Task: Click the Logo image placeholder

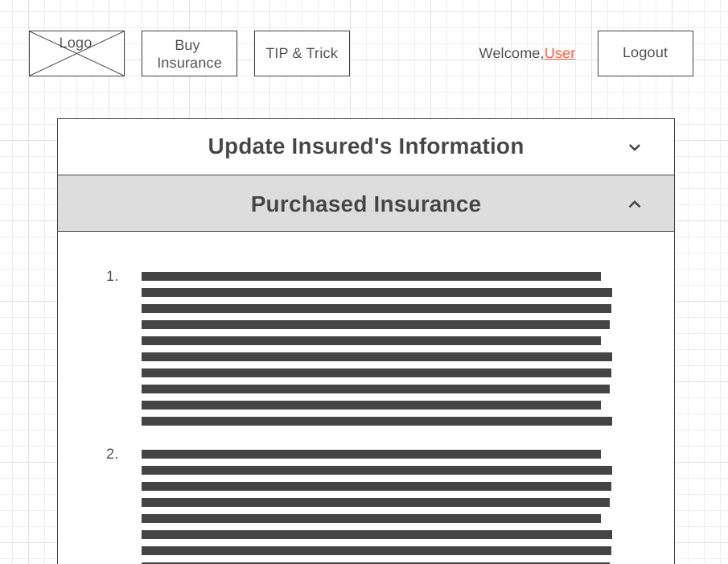Action: pos(76,53)
